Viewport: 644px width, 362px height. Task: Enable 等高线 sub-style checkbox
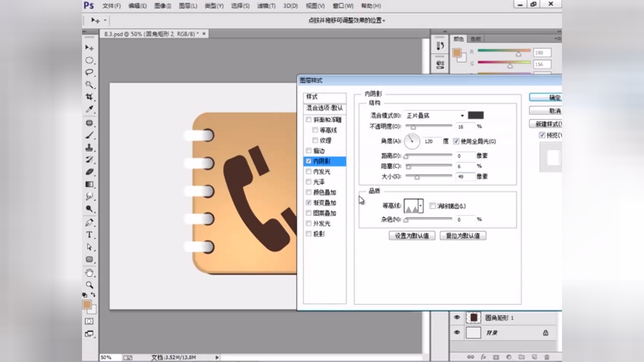tap(315, 130)
